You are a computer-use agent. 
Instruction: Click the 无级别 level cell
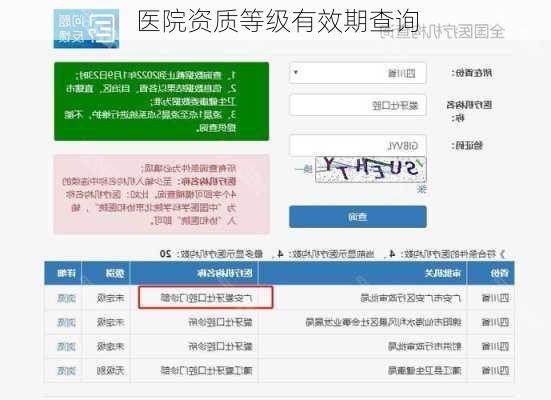pyautogui.click(x=111, y=370)
